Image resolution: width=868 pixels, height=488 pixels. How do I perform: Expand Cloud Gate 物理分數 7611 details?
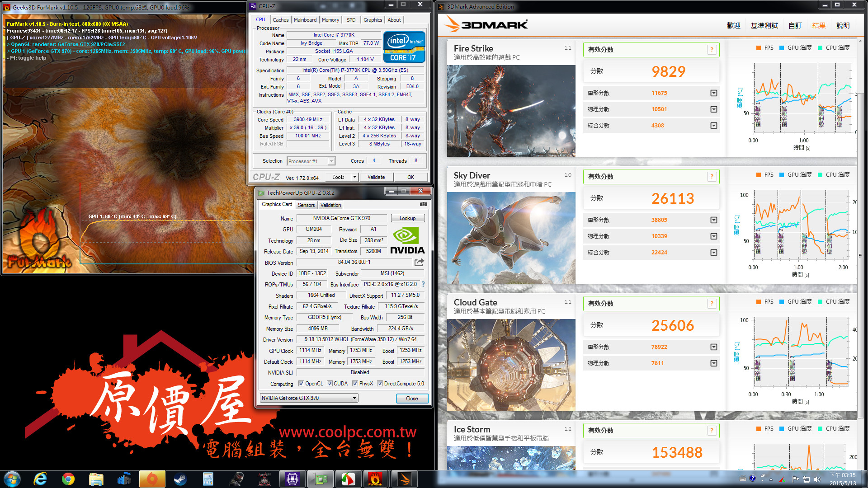(x=713, y=363)
